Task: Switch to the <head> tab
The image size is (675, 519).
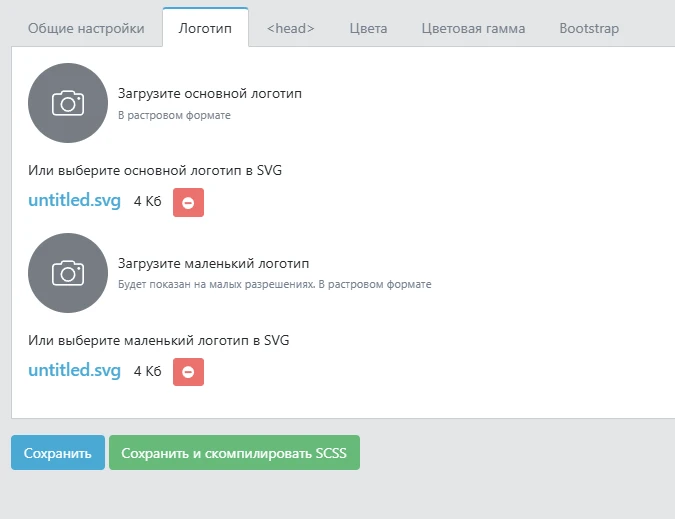Action: (x=291, y=28)
